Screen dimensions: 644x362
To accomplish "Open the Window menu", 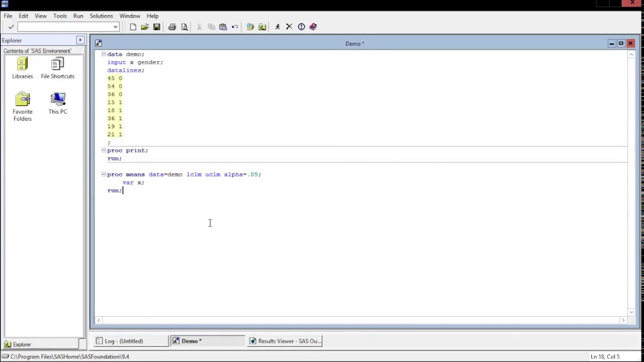I will [x=130, y=16].
